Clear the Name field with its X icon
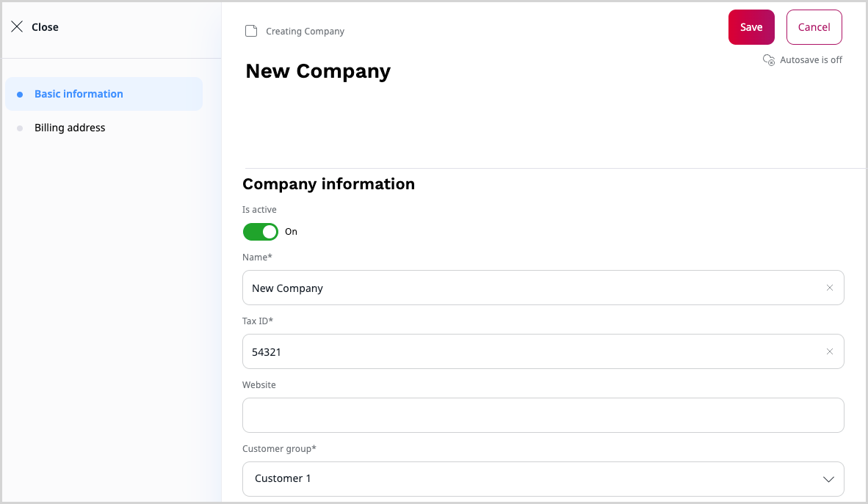Image resolution: width=868 pixels, height=504 pixels. point(830,288)
